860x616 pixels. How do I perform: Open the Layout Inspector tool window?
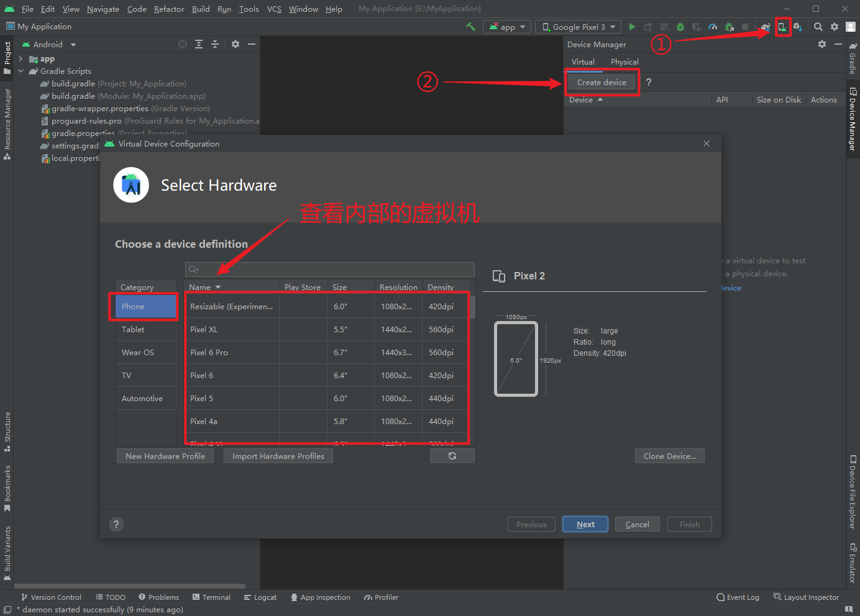tap(806, 597)
